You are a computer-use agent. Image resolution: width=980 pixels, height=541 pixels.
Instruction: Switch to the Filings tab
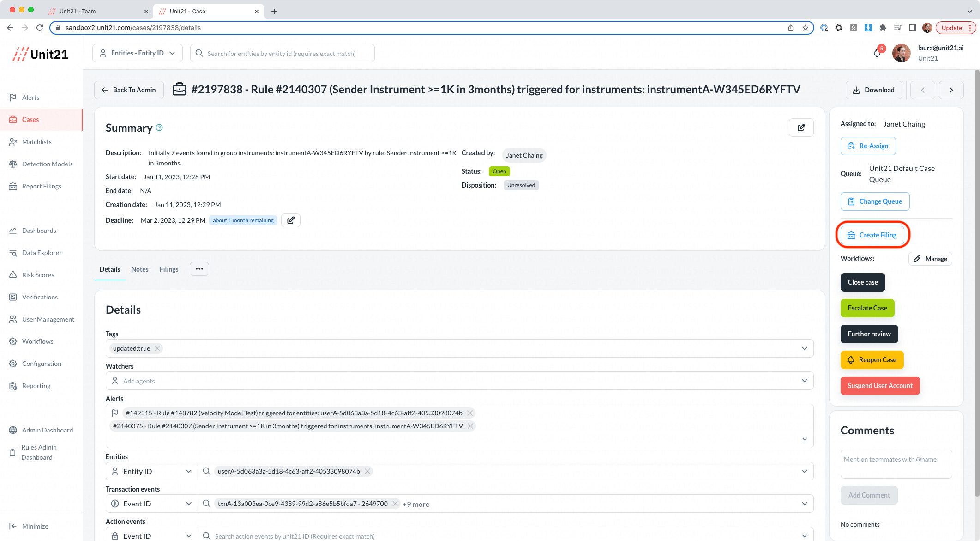point(169,269)
